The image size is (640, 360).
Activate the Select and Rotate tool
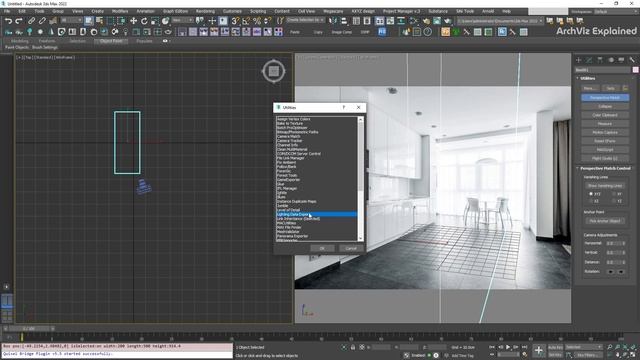[144, 20]
